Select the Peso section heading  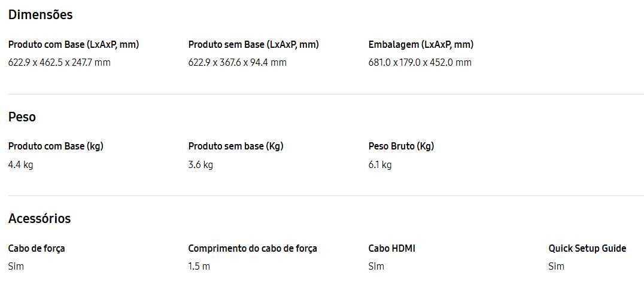22,117
